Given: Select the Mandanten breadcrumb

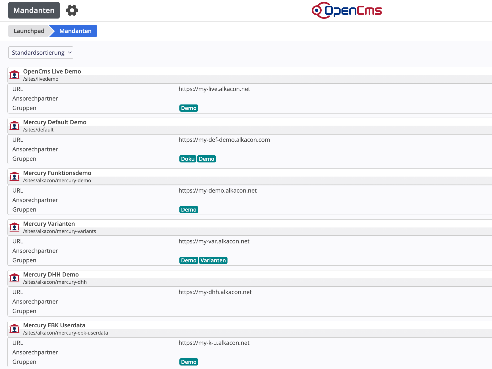Looking at the screenshot, I should point(75,31).
